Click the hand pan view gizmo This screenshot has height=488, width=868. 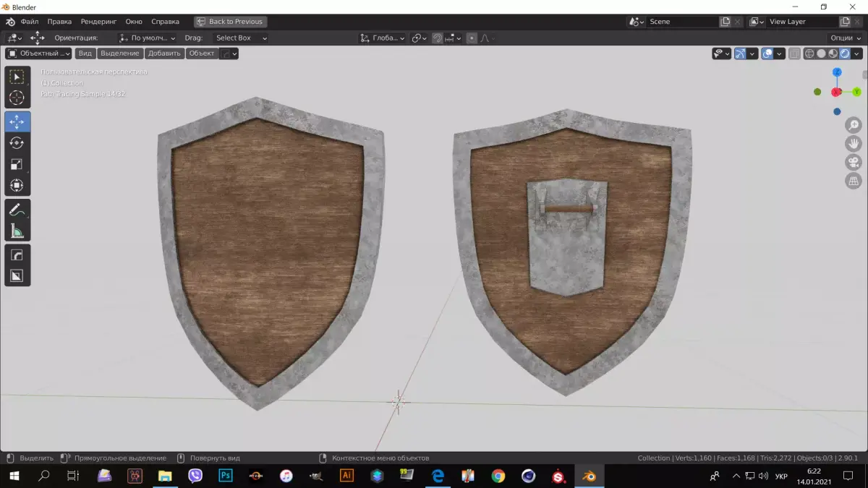click(x=853, y=143)
